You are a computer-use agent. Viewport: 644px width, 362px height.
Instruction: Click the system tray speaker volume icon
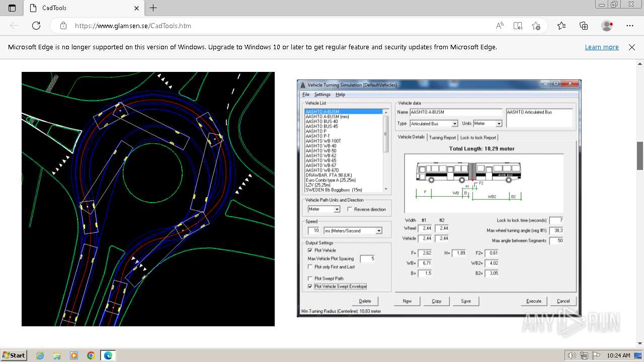pyautogui.click(x=572, y=355)
